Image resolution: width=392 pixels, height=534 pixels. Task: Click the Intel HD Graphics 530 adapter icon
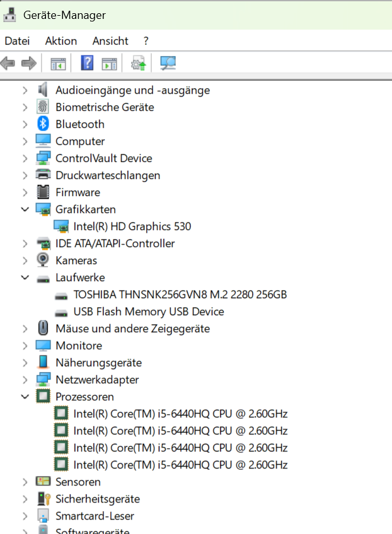pyautogui.click(x=61, y=226)
